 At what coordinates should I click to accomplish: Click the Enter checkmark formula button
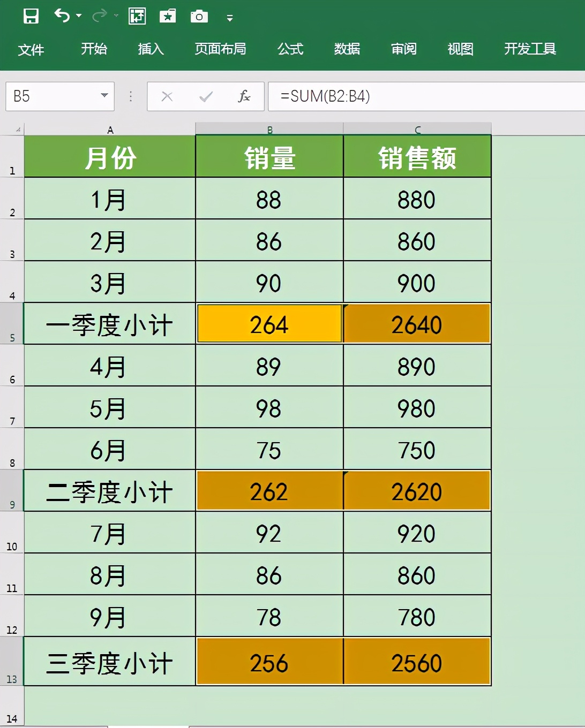[x=206, y=96]
